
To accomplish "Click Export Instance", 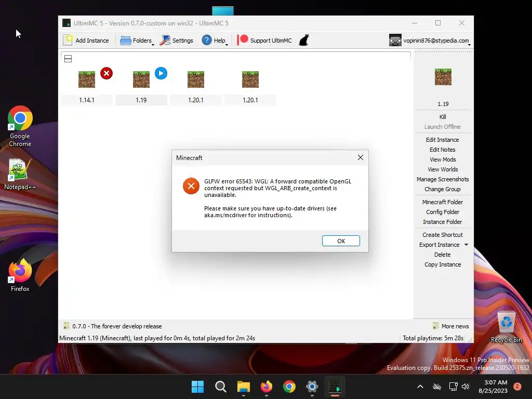I will pyautogui.click(x=439, y=245).
